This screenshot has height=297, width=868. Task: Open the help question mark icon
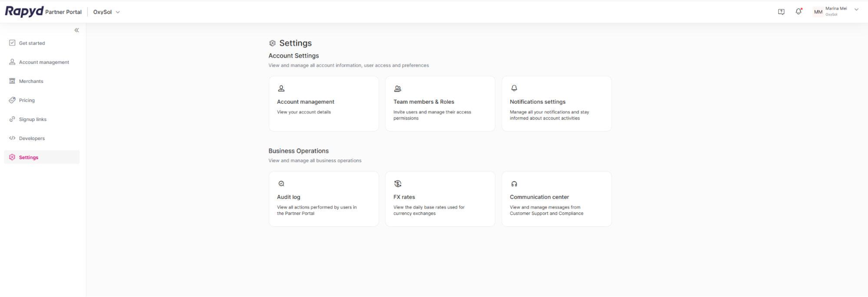tap(781, 12)
